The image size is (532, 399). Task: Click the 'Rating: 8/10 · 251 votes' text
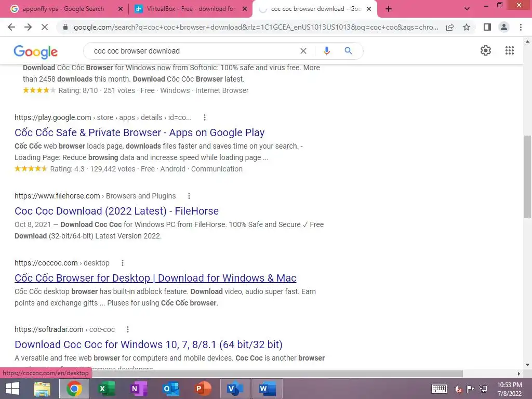pyautogui.click(x=97, y=90)
